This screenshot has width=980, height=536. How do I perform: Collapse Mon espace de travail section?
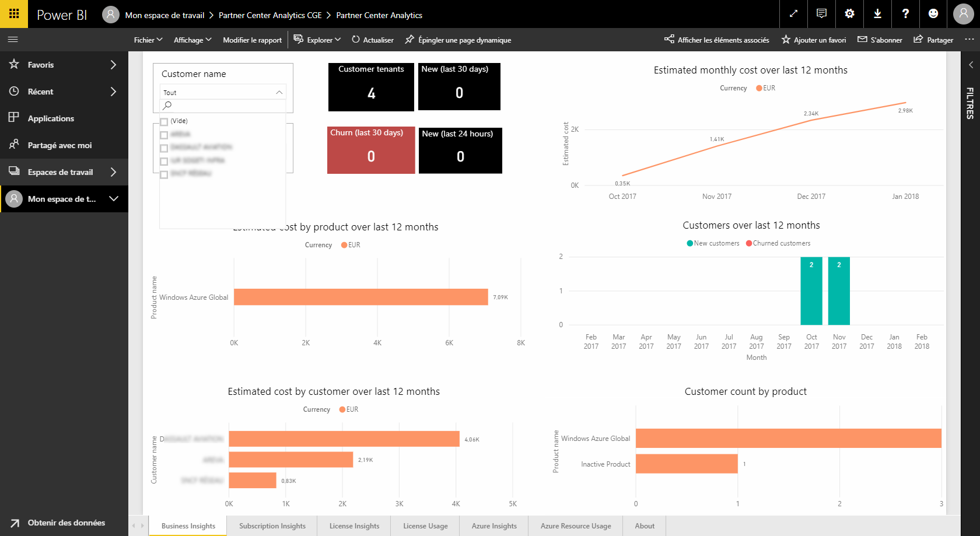114,199
